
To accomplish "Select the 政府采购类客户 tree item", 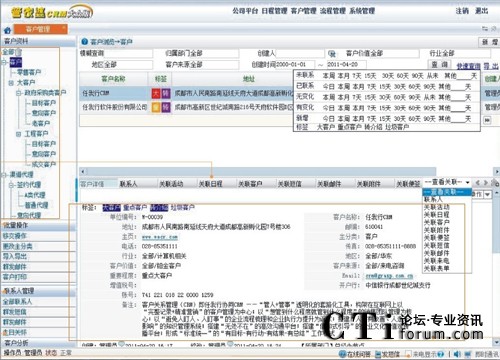I will (x=45, y=93).
